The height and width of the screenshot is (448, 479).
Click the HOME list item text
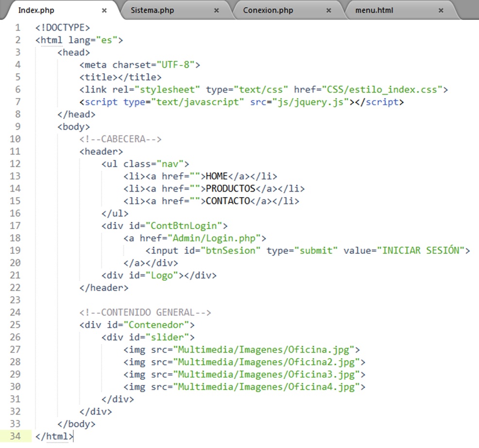[217, 176]
